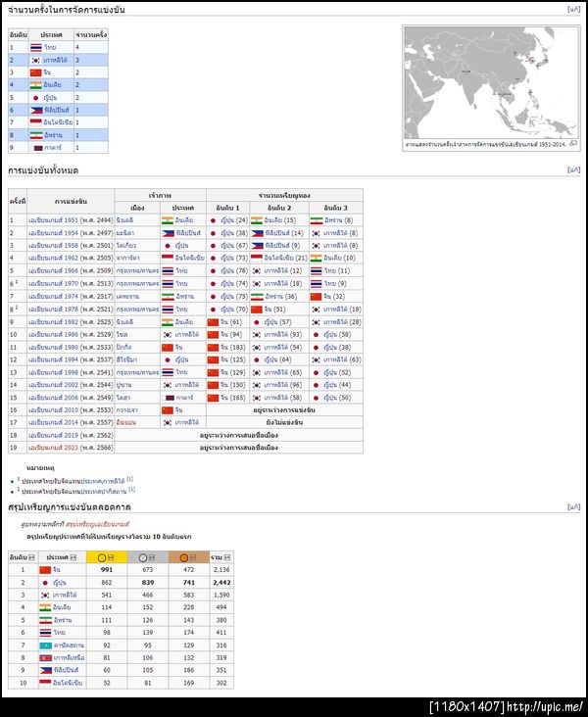Click the gold medal icon in table header

coord(102,557)
